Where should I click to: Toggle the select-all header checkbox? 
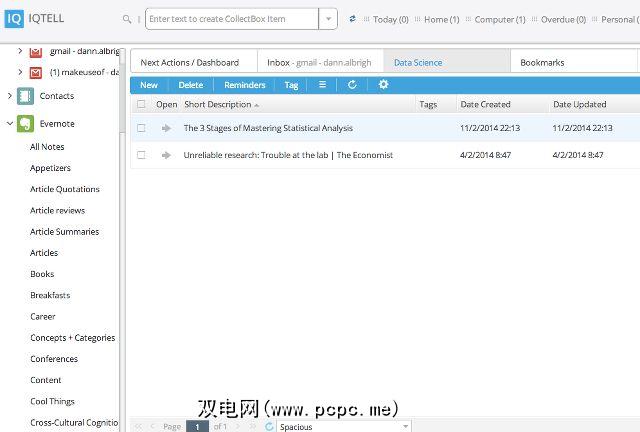pyautogui.click(x=141, y=104)
